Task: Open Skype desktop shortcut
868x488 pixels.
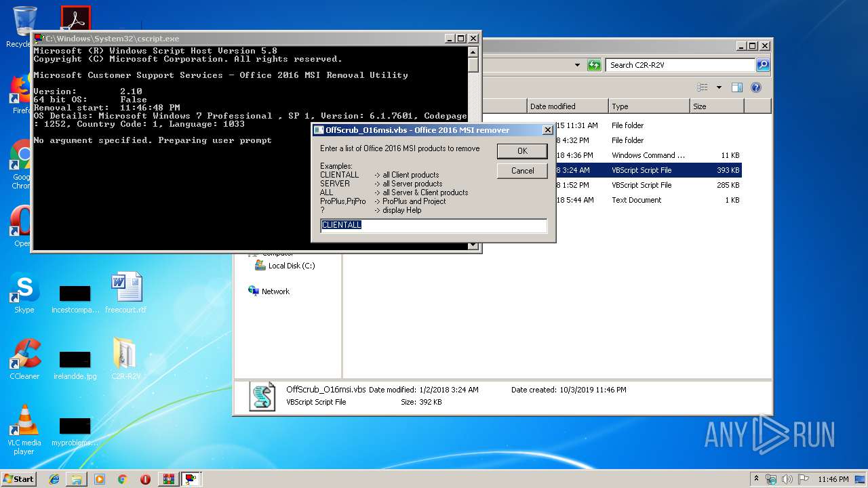Action: [24, 293]
